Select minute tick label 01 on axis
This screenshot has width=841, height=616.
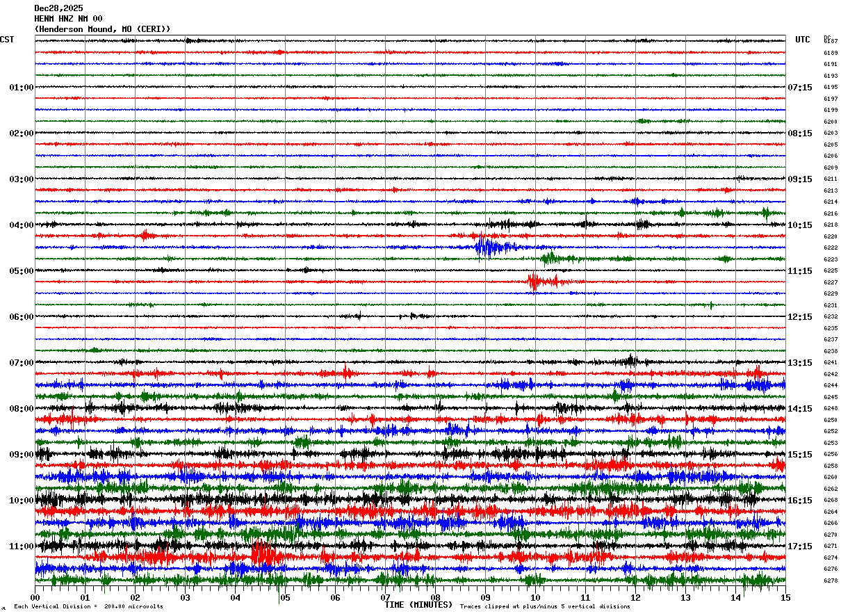85,598
